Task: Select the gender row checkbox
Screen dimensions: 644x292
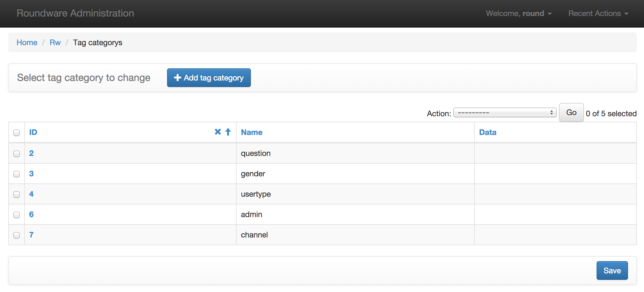Action: (x=17, y=174)
